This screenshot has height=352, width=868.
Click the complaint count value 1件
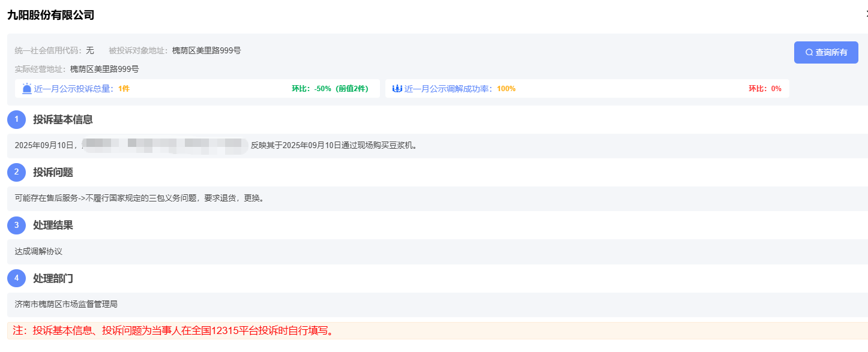tap(124, 89)
